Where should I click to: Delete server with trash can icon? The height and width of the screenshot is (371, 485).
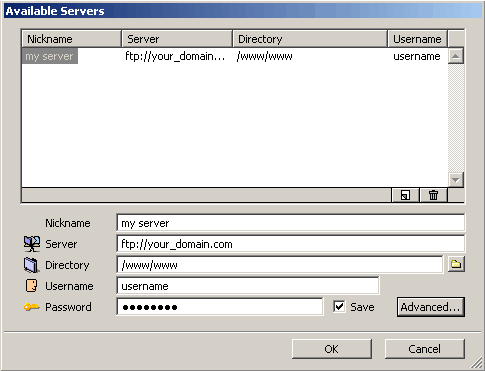coord(433,195)
